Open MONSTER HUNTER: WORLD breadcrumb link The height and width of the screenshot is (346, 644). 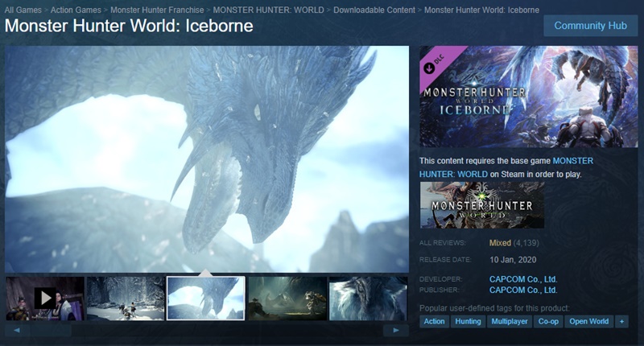click(x=268, y=10)
